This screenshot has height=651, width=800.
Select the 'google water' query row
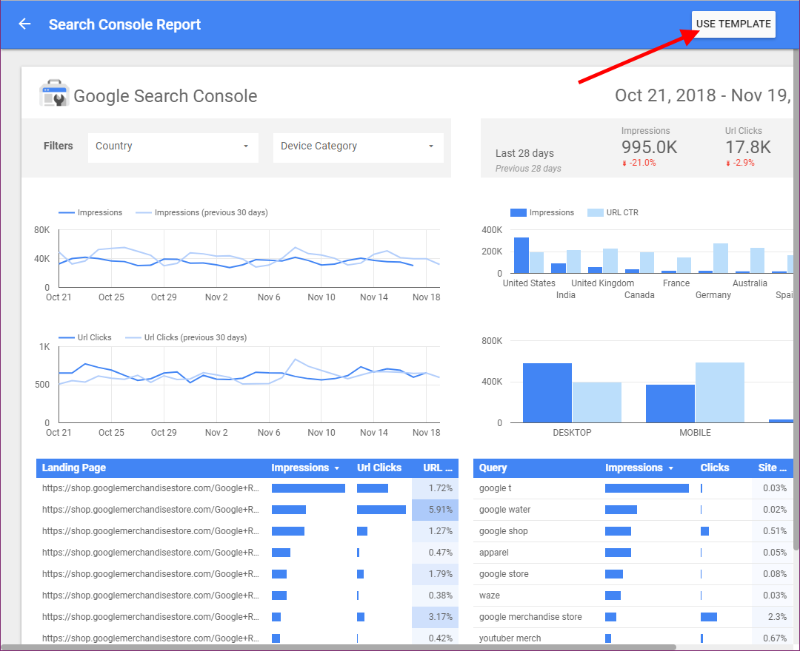point(505,509)
